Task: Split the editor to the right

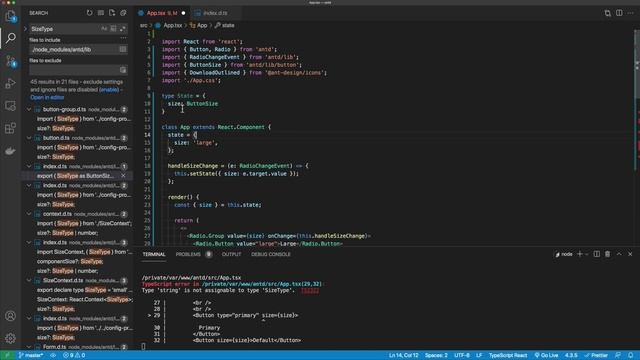Action: pyautogui.click(x=619, y=13)
